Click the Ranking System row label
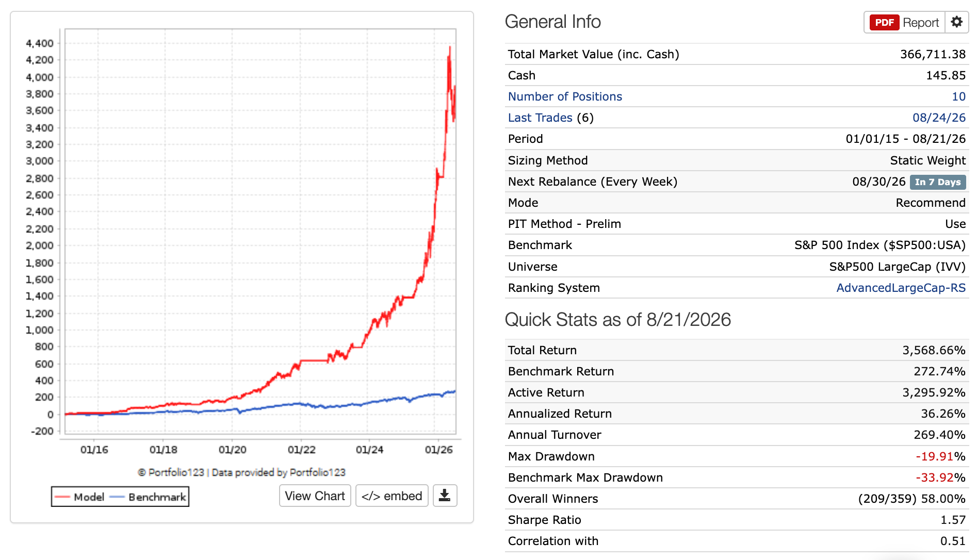The image size is (977, 560). coord(553,288)
